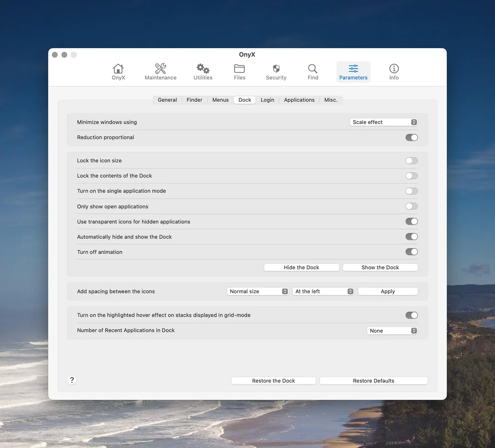
Task: Switch to the Finder tab
Action: pos(194,99)
